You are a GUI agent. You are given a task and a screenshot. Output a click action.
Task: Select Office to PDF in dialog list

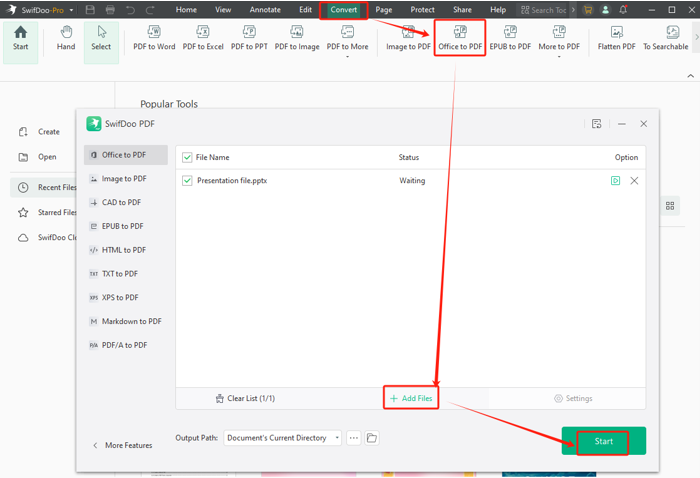pyautogui.click(x=126, y=155)
